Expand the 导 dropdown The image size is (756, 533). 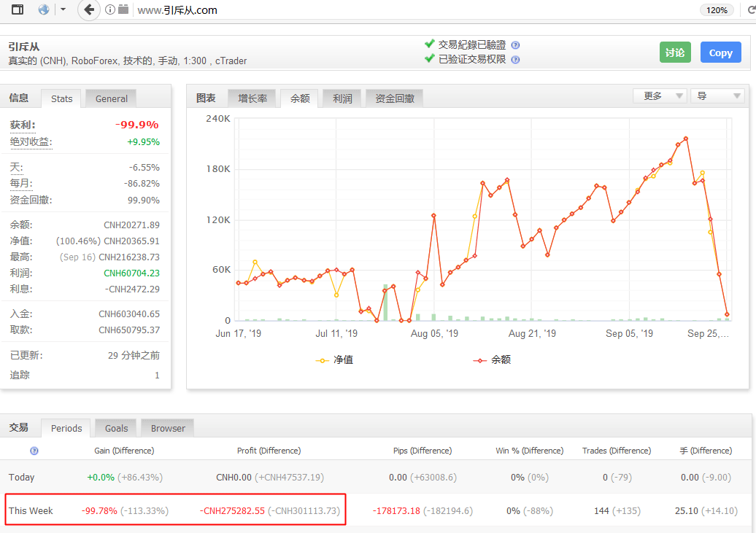[717, 96]
